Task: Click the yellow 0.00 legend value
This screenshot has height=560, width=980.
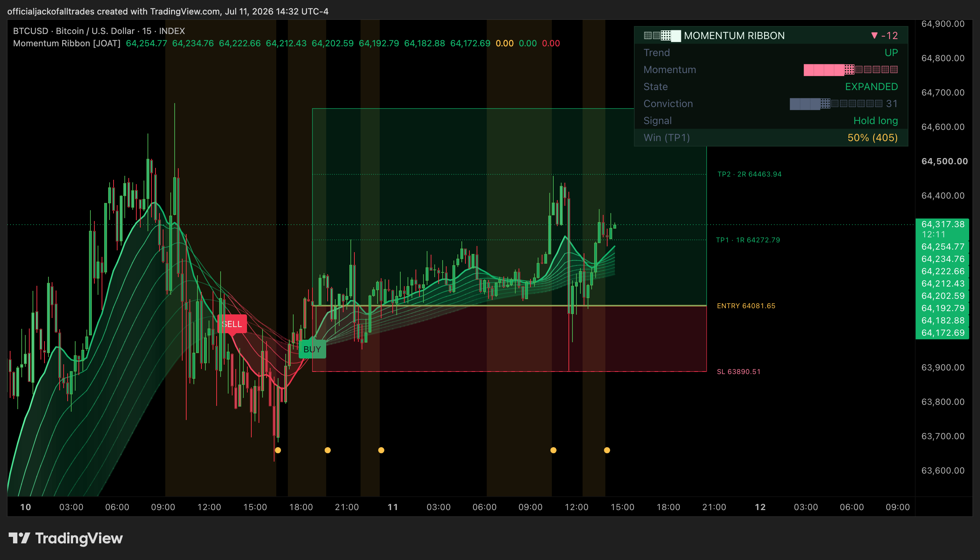Action: 504,43
